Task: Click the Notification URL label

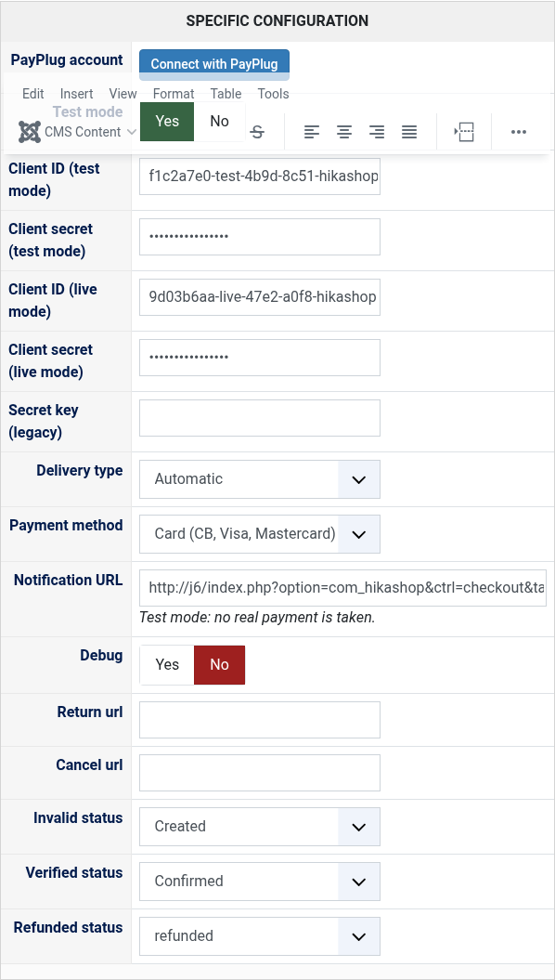Action: pos(68,581)
